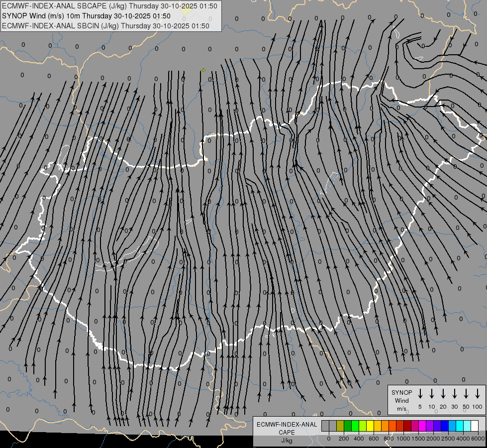
Task: Click the SYNOP Wind 10m header line
Action: 86,16
